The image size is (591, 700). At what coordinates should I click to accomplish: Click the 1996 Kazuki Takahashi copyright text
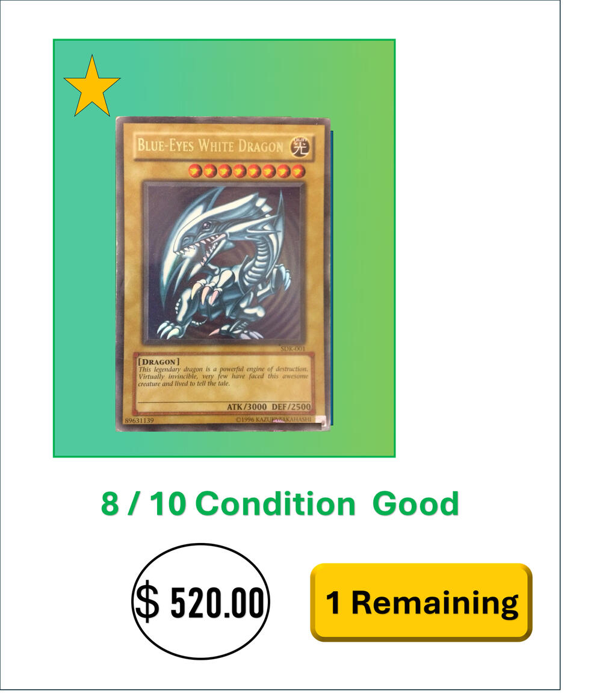[x=273, y=420]
